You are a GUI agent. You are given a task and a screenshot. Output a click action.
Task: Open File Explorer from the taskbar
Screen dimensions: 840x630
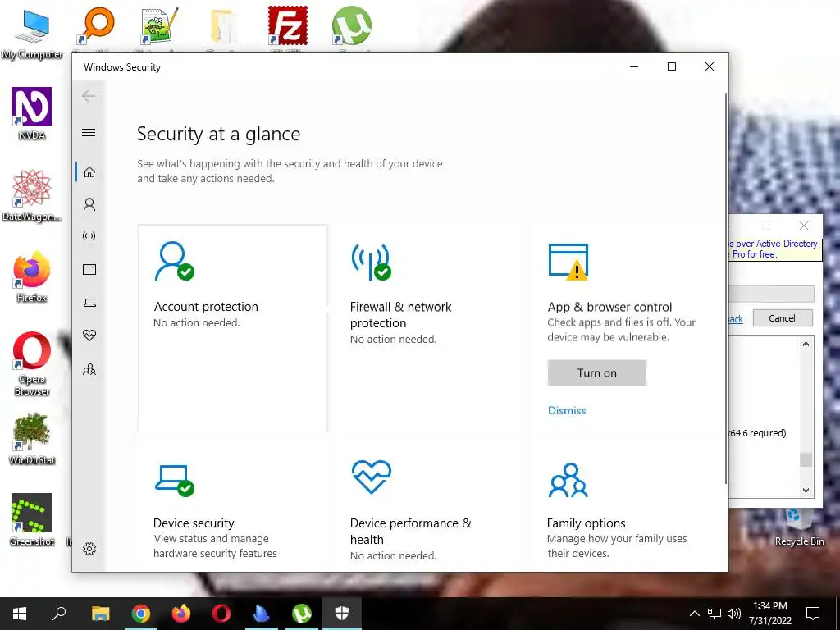click(x=100, y=614)
